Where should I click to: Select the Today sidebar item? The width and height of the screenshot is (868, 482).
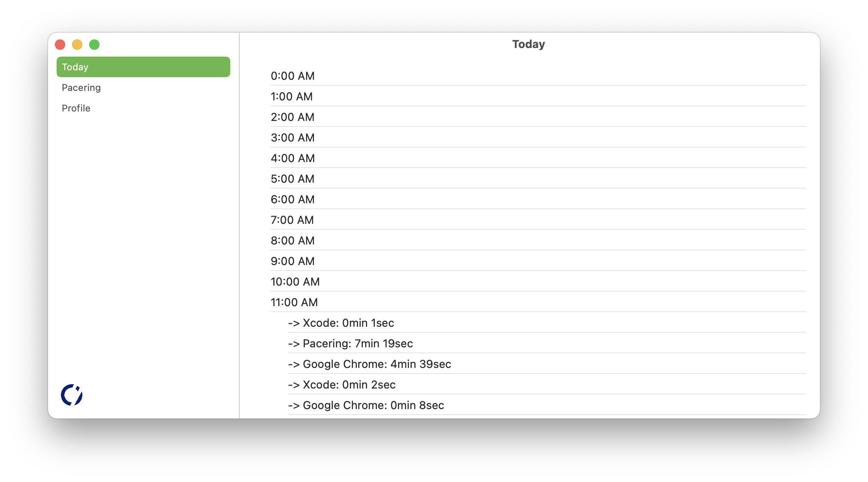[143, 67]
